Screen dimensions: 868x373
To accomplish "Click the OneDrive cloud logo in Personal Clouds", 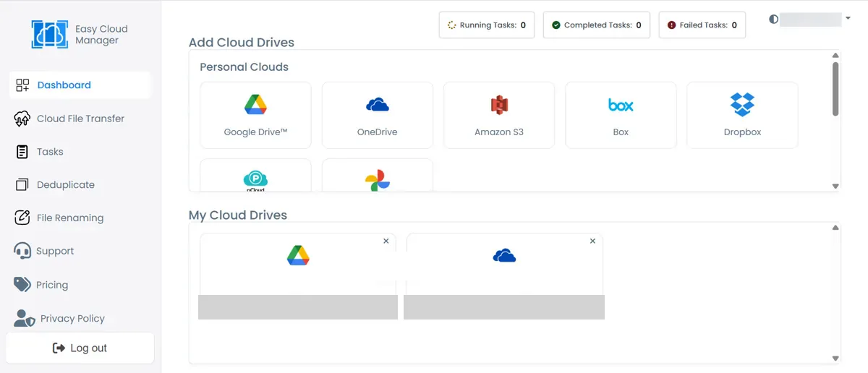I will pos(378,105).
